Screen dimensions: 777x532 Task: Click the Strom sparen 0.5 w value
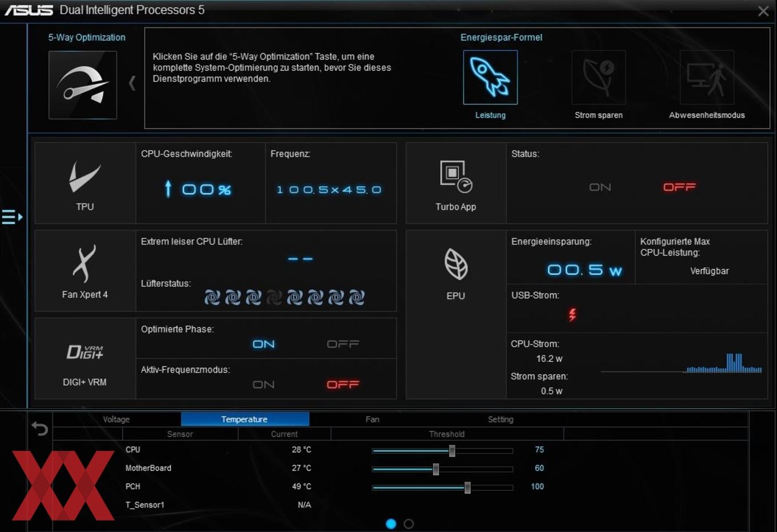coord(551,391)
